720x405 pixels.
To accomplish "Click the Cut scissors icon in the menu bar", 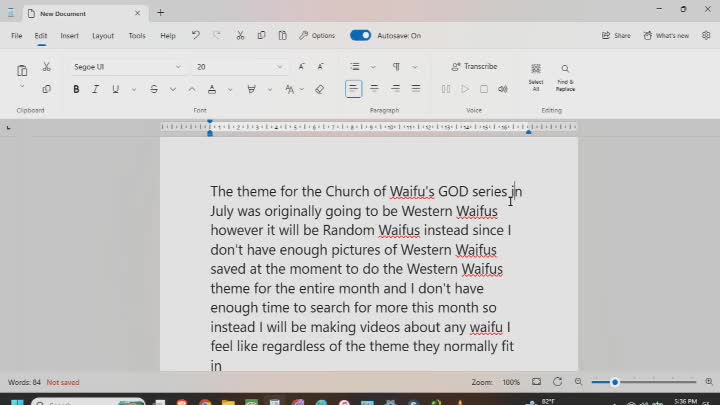I will (240, 35).
